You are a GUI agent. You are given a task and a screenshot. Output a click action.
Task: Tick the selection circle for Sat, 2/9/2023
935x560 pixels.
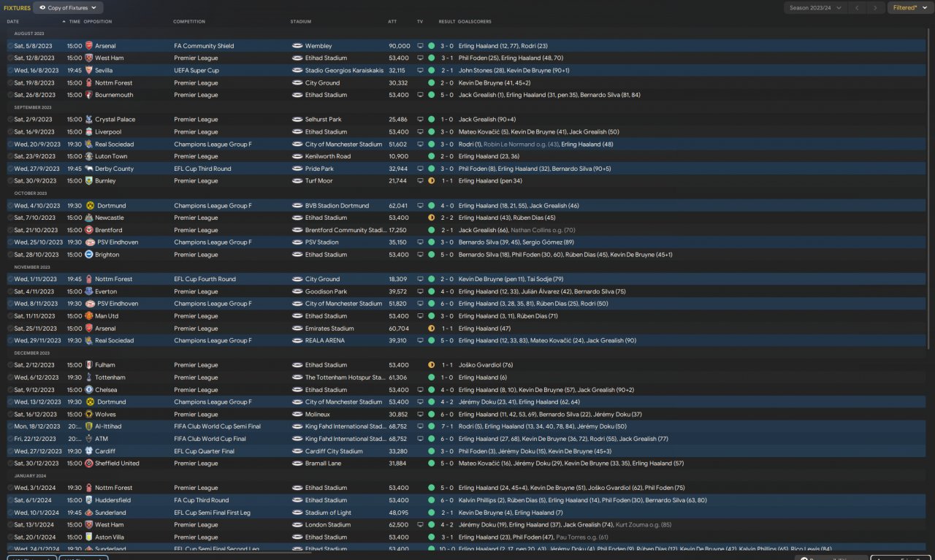click(11, 120)
